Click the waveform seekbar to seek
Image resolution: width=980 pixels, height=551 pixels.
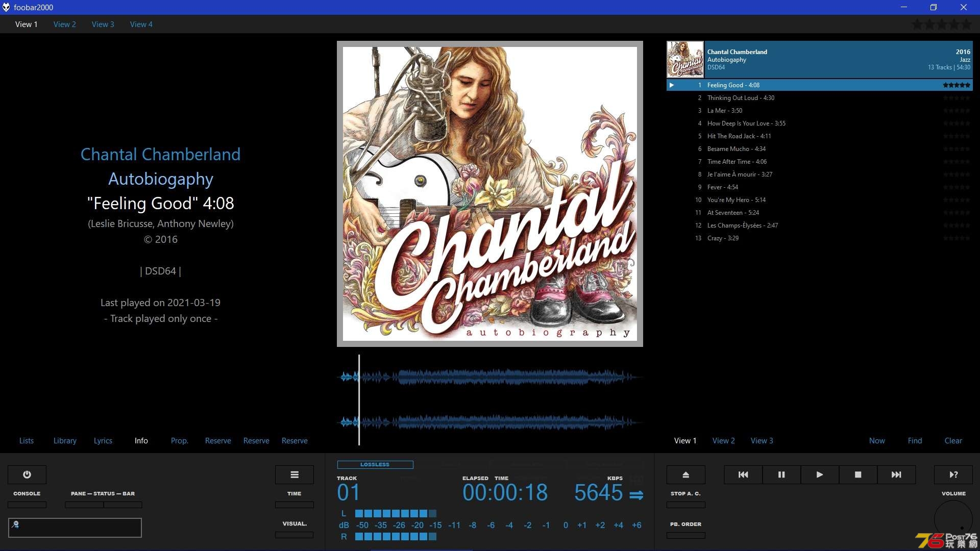(x=490, y=400)
